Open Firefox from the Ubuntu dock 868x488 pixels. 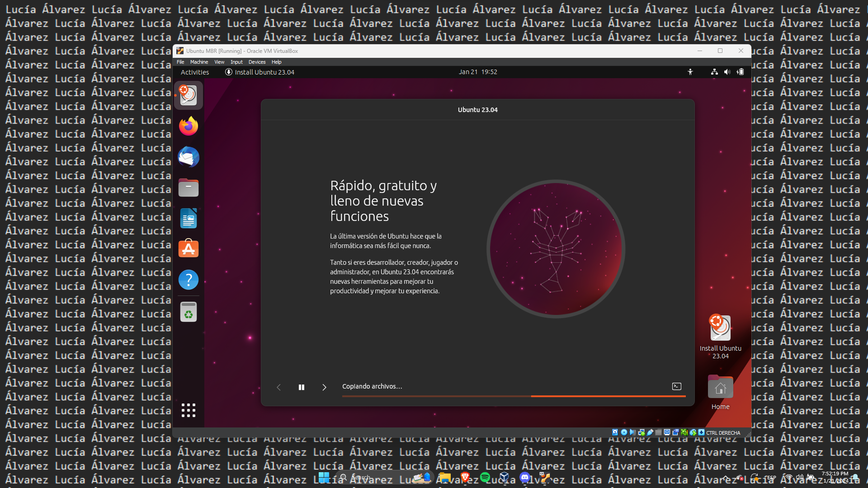[x=189, y=126]
